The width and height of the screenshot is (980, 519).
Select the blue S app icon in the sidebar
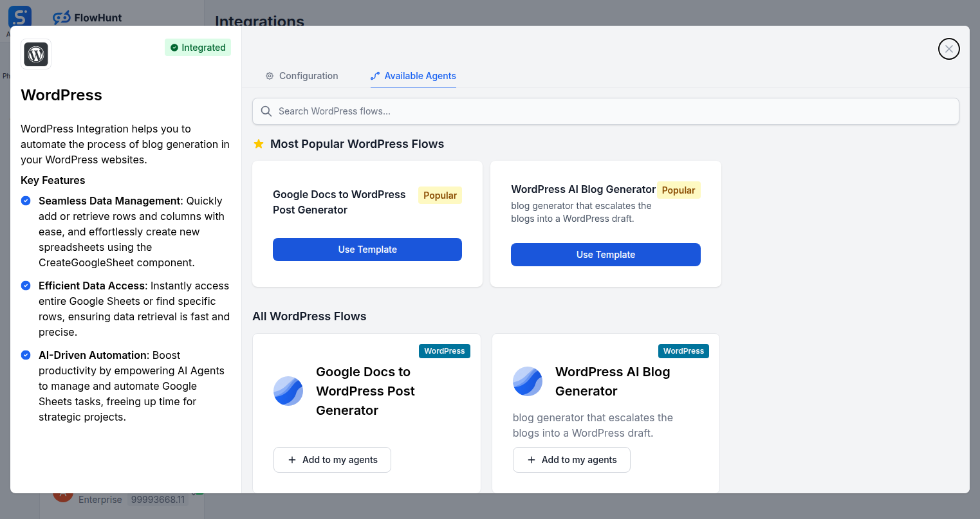(19, 15)
